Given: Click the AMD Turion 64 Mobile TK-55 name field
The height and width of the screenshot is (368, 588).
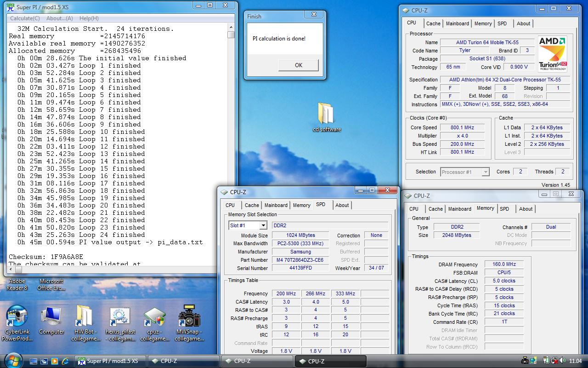Looking at the screenshot, I should pos(487,42).
